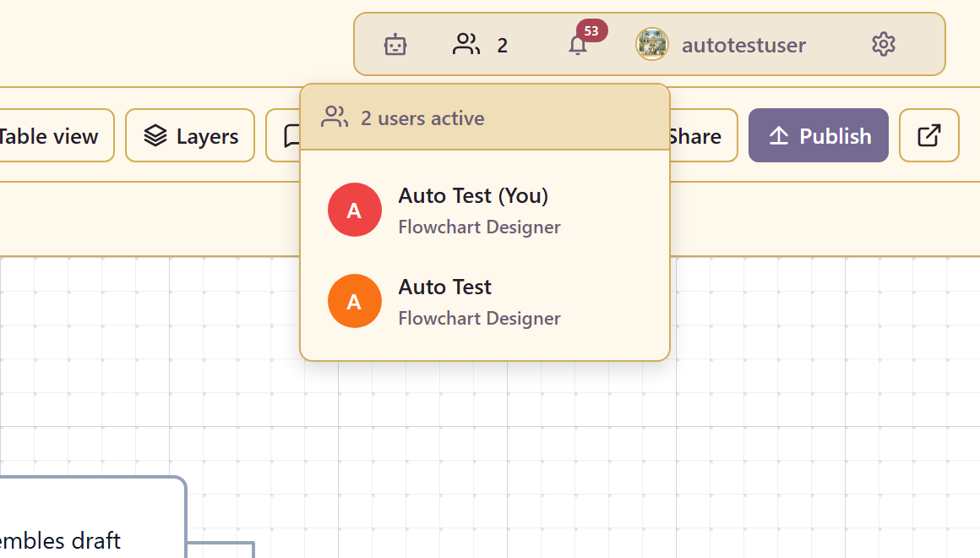Image resolution: width=980 pixels, height=558 pixels.
Task: Click the upload arrow icon on Publish
Action: [779, 136]
